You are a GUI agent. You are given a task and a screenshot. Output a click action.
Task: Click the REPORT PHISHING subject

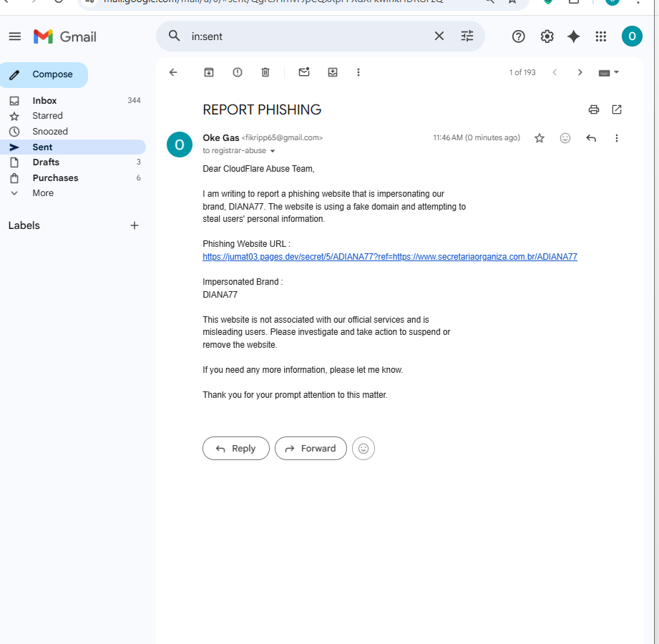click(262, 109)
